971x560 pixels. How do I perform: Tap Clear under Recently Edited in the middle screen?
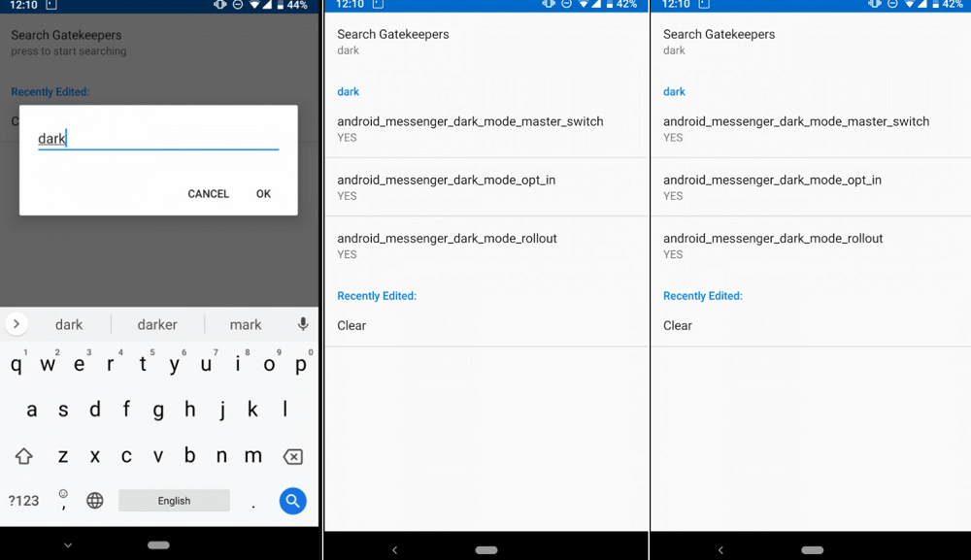coord(486,325)
